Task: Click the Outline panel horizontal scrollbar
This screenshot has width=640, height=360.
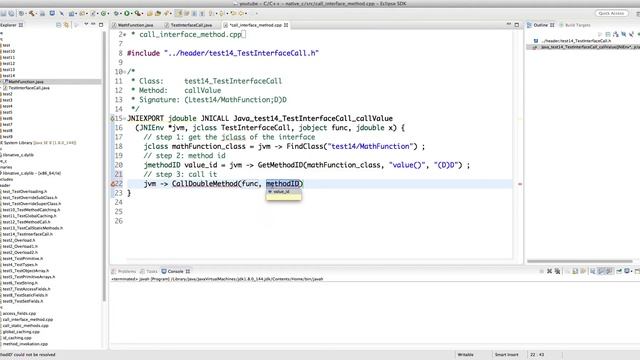Action: click(x=580, y=261)
